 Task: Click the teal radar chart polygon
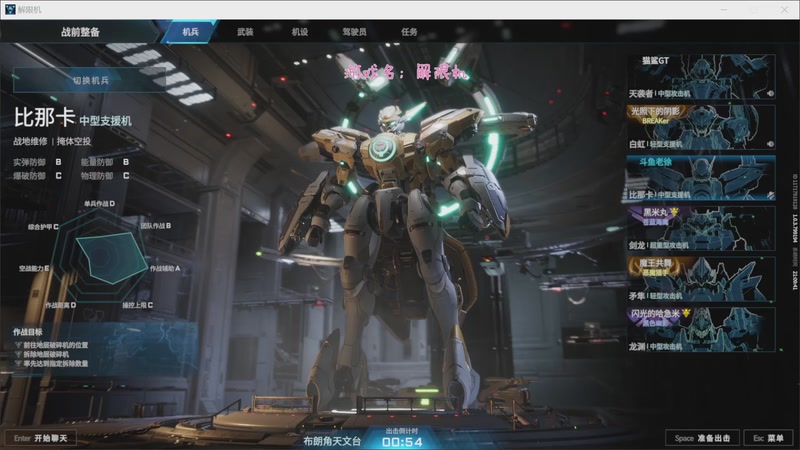(113, 257)
